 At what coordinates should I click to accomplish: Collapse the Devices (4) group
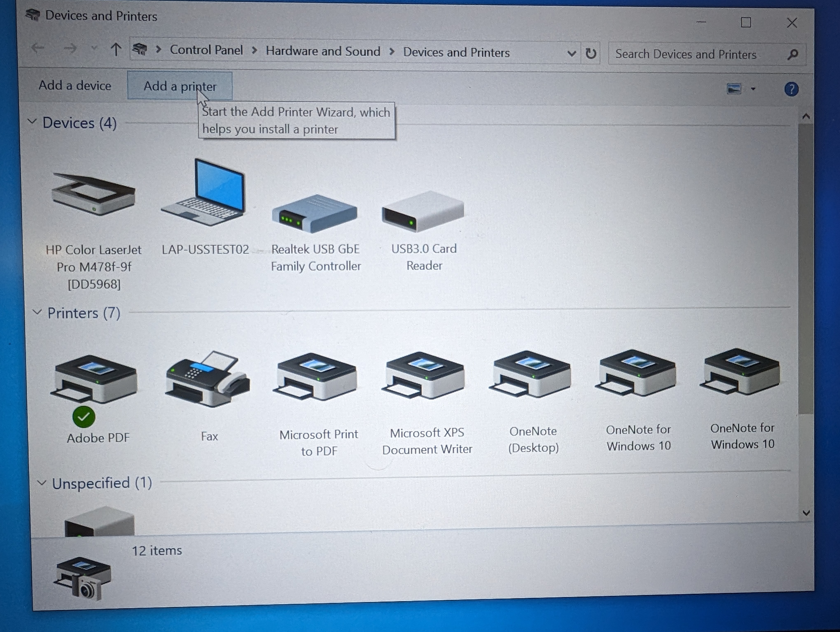click(32, 121)
